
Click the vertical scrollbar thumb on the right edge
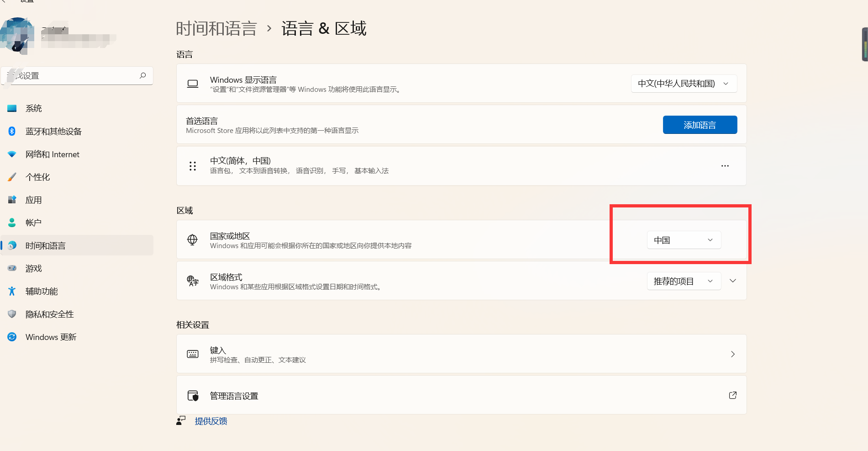pyautogui.click(x=865, y=44)
